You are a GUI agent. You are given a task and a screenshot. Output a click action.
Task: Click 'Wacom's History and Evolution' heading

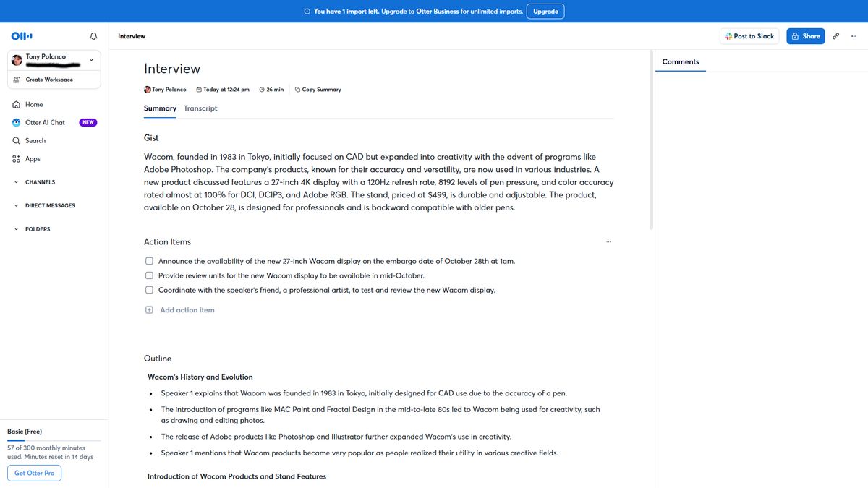point(200,377)
